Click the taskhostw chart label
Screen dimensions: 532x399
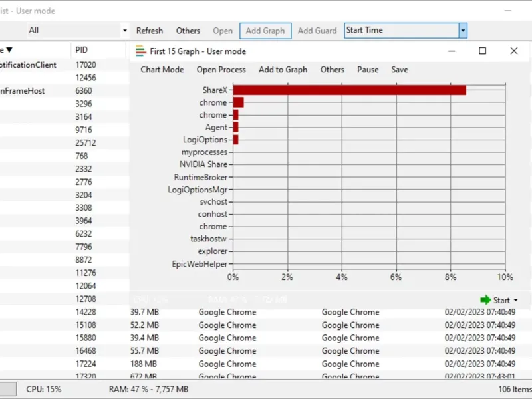(208, 239)
